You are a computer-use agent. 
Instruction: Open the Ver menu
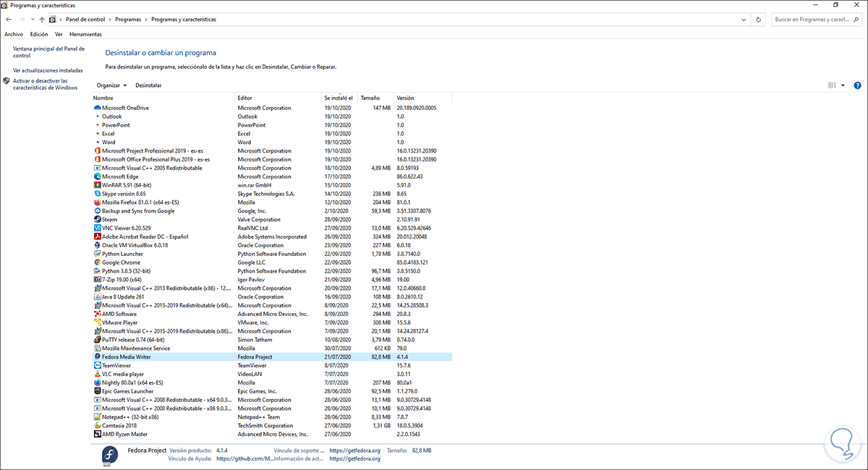coord(59,34)
